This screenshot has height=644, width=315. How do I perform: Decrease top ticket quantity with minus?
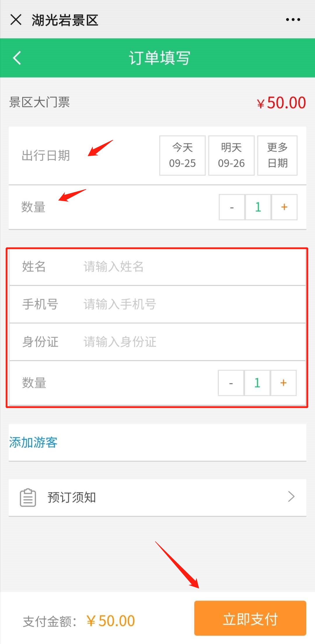point(232,207)
